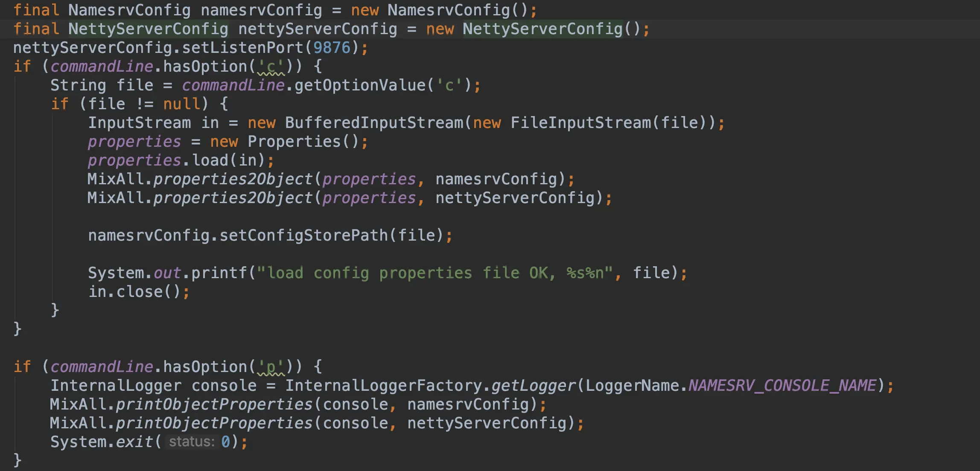Click nettyServerConfig argument in properties2Object

(x=515, y=198)
